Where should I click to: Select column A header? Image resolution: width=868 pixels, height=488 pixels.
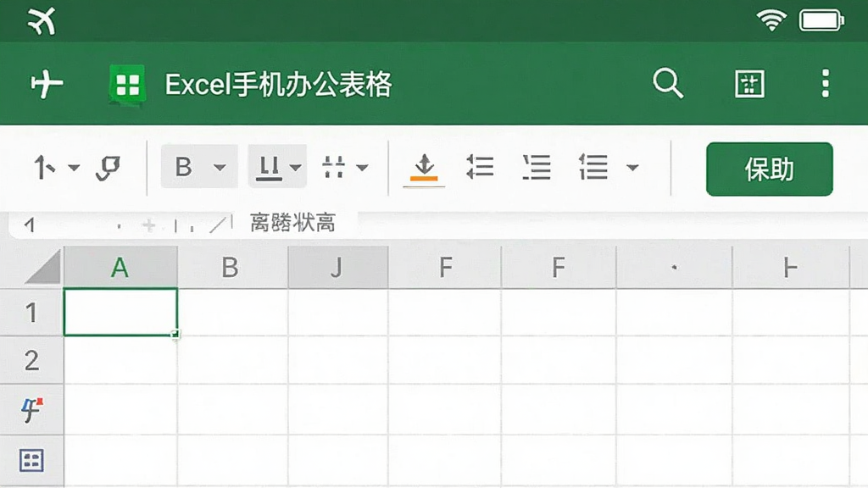[120, 268]
